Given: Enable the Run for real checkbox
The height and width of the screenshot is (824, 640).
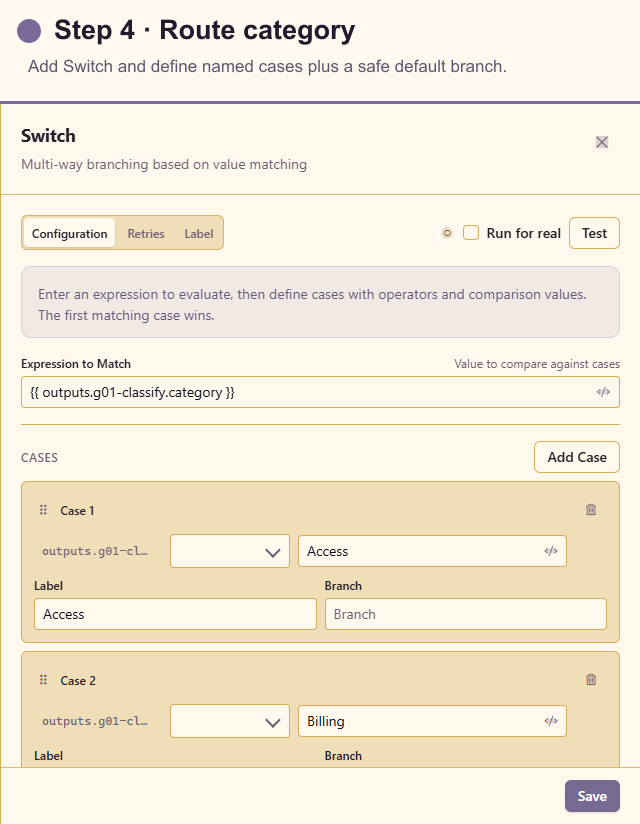Looking at the screenshot, I should (x=471, y=233).
